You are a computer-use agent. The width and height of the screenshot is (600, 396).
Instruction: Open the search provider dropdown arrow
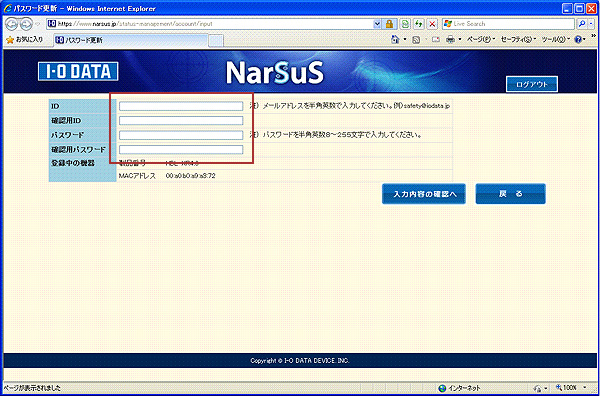point(591,24)
